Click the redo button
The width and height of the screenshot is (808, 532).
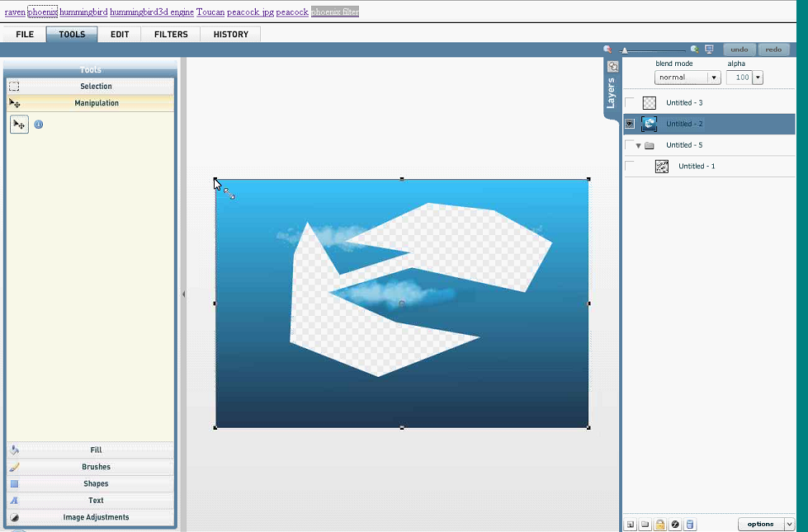point(773,49)
